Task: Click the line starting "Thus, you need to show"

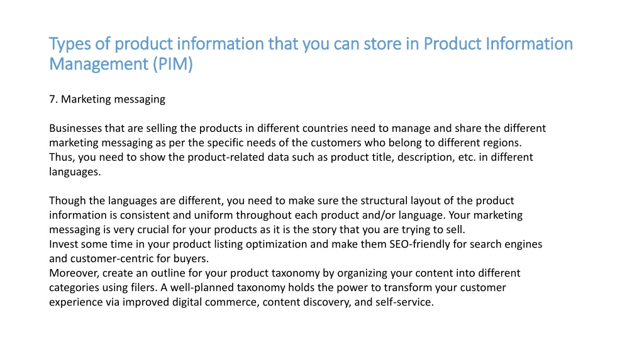Action: (x=291, y=157)
